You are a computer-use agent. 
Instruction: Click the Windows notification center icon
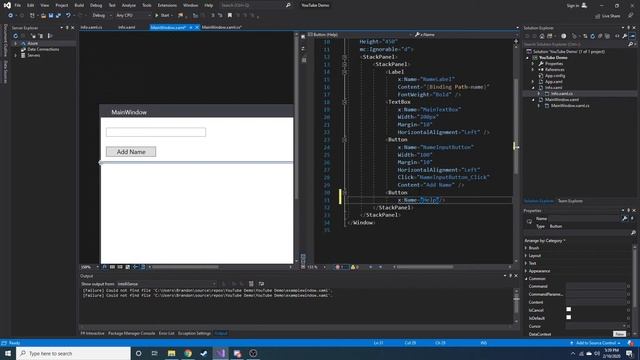(x=629, y=353)
